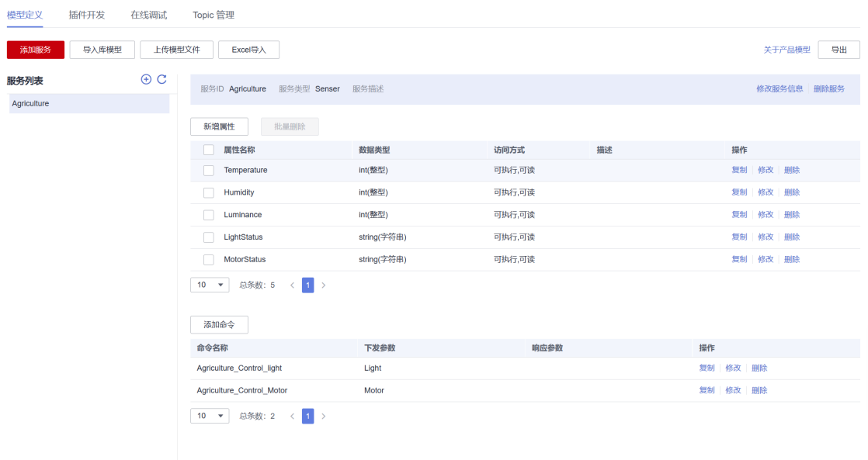Screen dimensions: 868x460
Task: Delete the MotorStatus attribute
Action: click(x=792, y=259)
